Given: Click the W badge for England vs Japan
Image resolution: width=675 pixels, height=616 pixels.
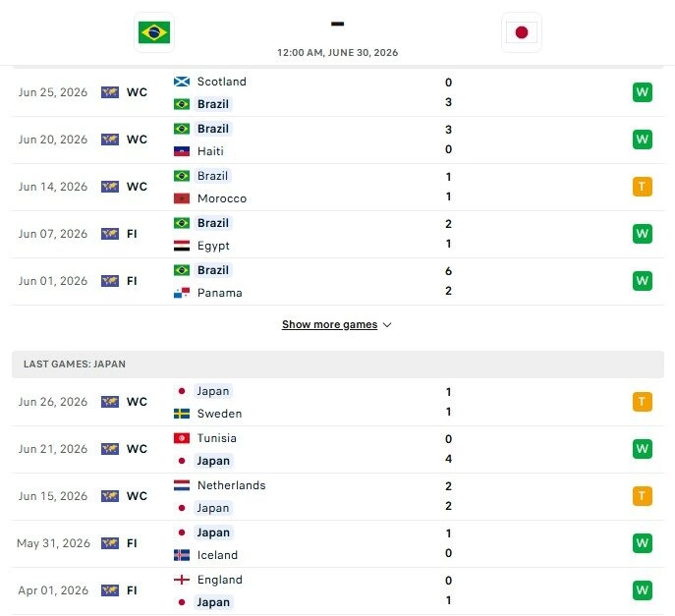Looking at the screenshot, I should pyautogui.click(x=642, y=590).
